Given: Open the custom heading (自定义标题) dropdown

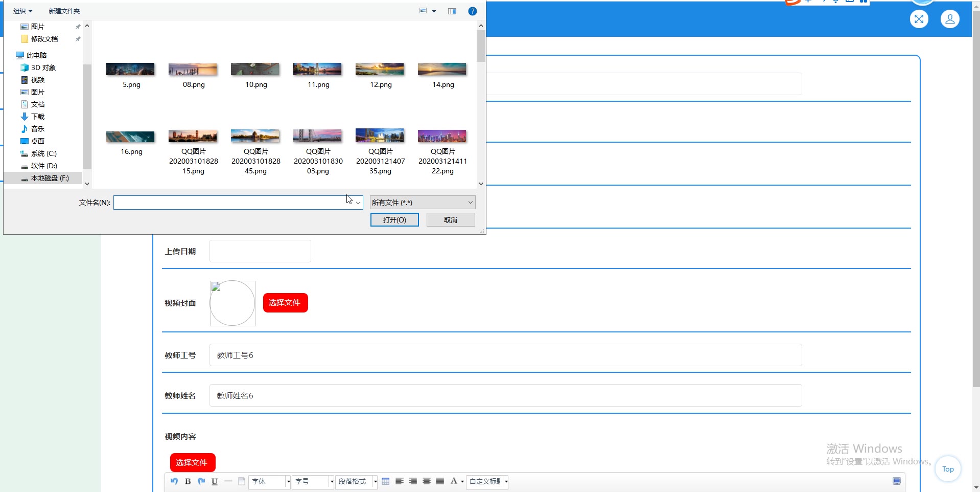Looking at the screenshot, I should (x=487, y=482).
